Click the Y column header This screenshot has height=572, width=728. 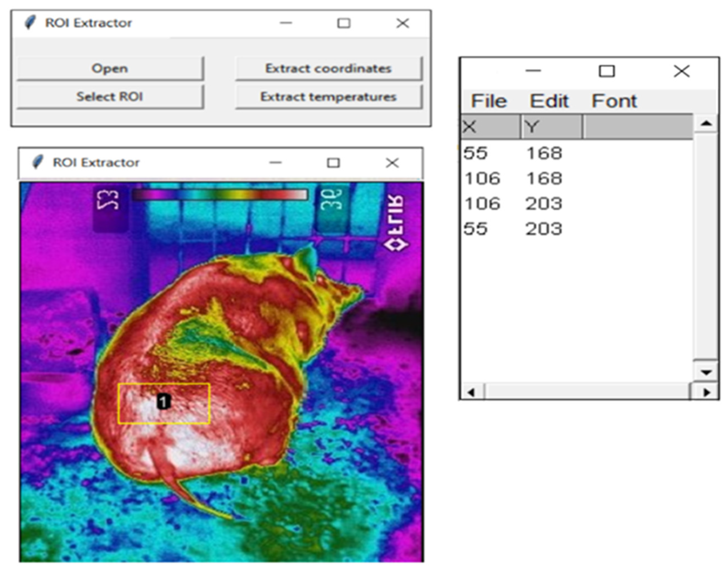coord(551,127)
